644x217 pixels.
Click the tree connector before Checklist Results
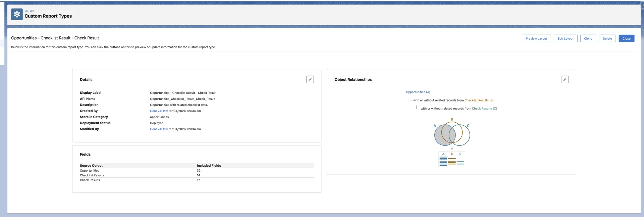410,99
